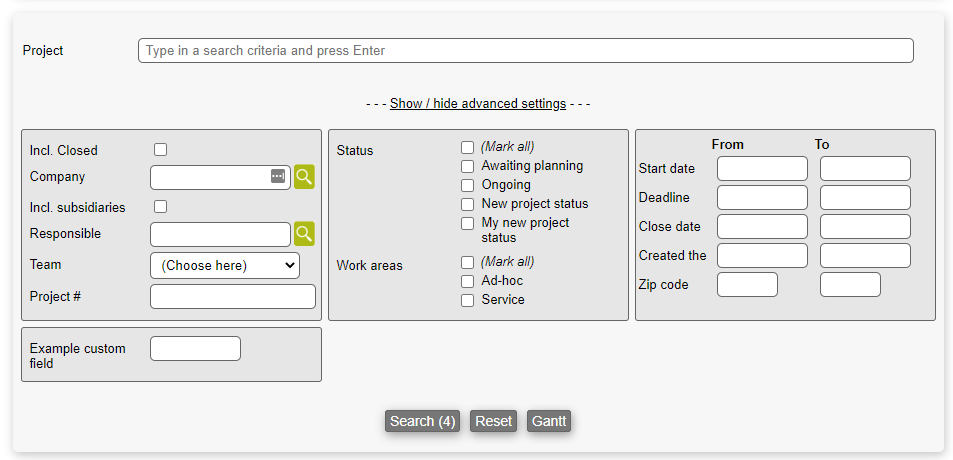953x460 pixels.
Task: Click the Example custom field input
Action: [195, 349]
